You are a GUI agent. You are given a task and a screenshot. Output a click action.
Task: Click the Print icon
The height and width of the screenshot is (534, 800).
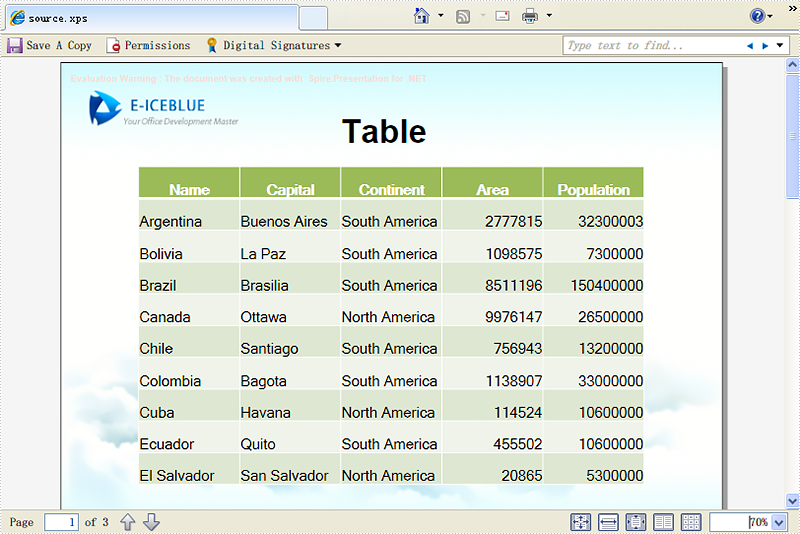(530, 16)
